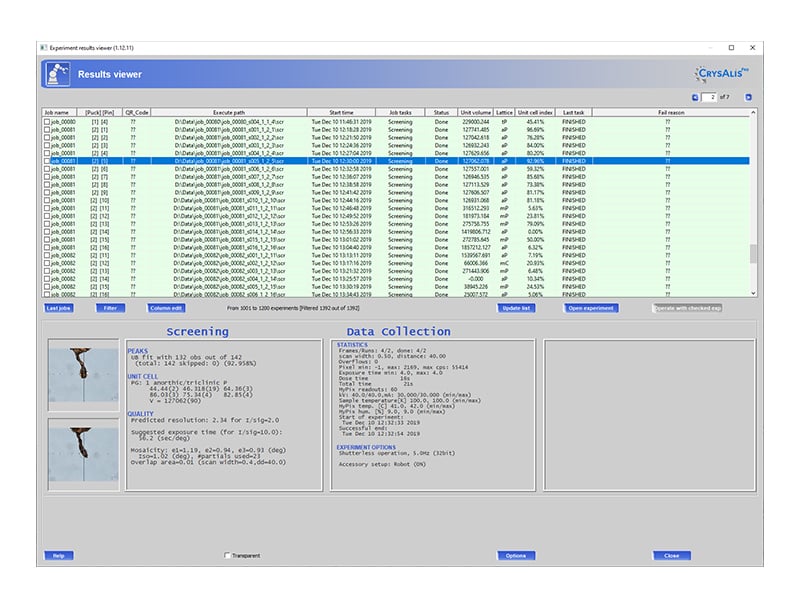Click the Column edit button
This screenshot has width=800, height=610.
pos(166,308)
